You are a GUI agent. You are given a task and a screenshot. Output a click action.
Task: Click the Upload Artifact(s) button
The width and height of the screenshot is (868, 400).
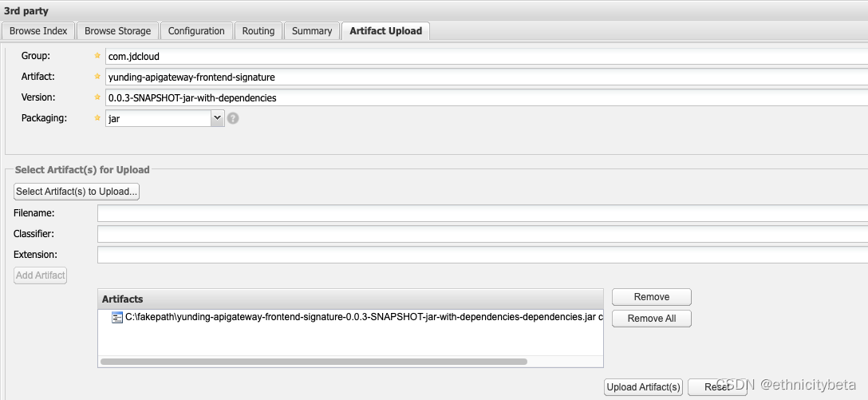pos(643,387)
